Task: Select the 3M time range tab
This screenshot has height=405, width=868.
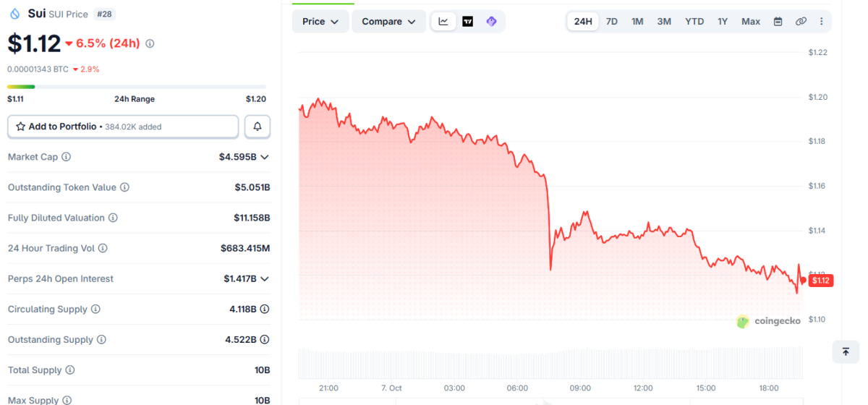Action: point(664,22)
